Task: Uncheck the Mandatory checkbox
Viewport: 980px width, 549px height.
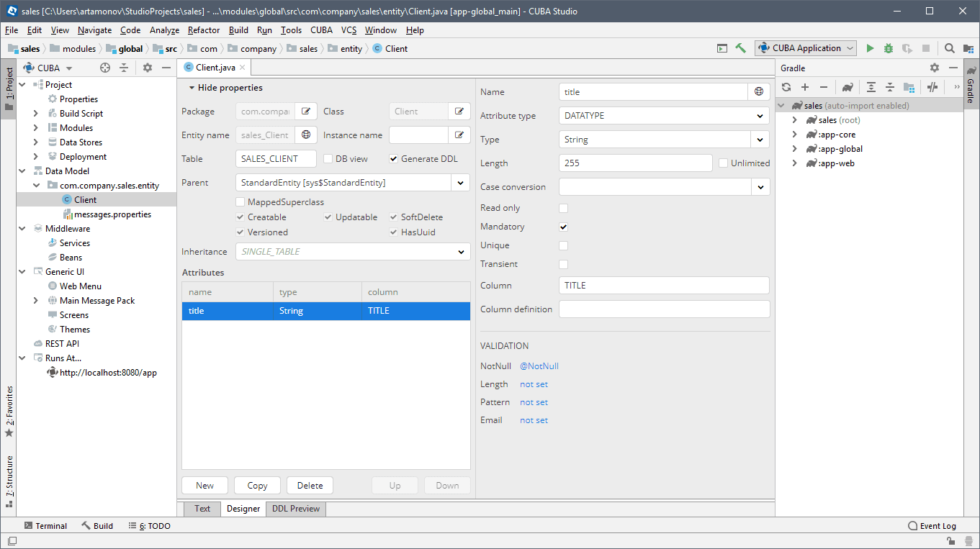Action: [x=564, y=227]
